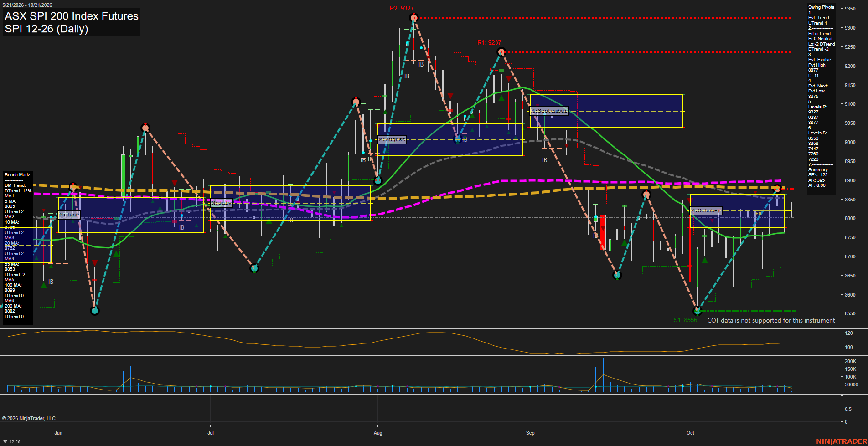Click the 200K volume axis label
This screenshot has height=446, width=868.
851,361
